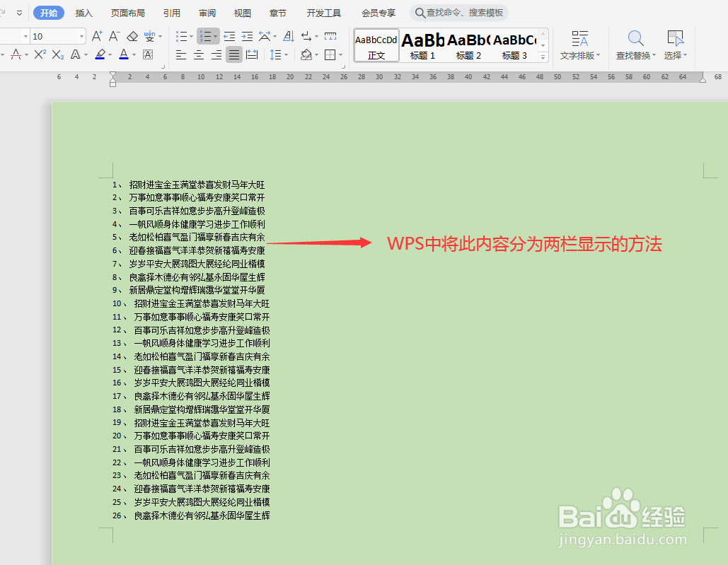
Task: Increase font size with A+ icon
Action: pyautogui.click(x=96, y=36)
